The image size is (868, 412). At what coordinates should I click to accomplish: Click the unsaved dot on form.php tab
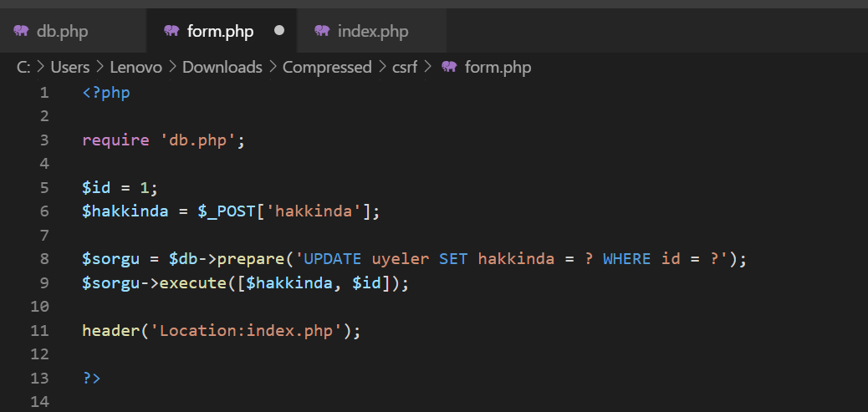pyautogui.click(x=279, y=30)
